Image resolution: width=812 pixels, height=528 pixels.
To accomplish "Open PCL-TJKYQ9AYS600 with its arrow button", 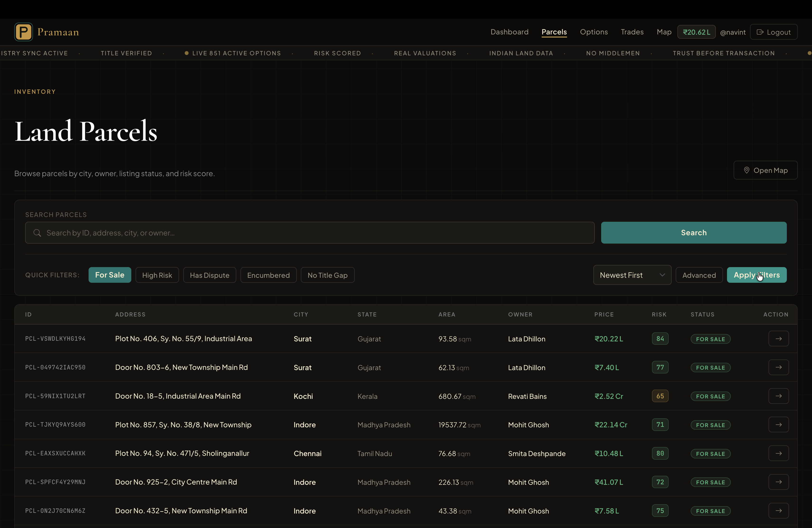I will tap(778, 425).
